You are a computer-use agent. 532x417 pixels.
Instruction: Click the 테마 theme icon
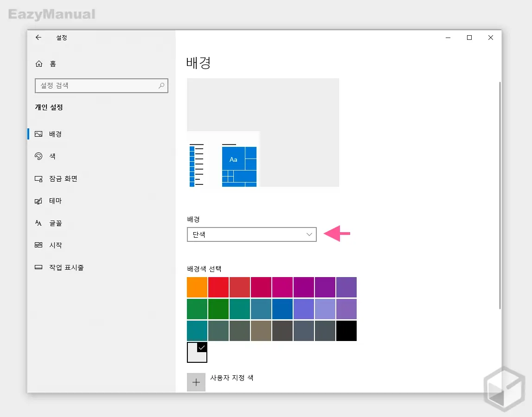pos(39,201)
